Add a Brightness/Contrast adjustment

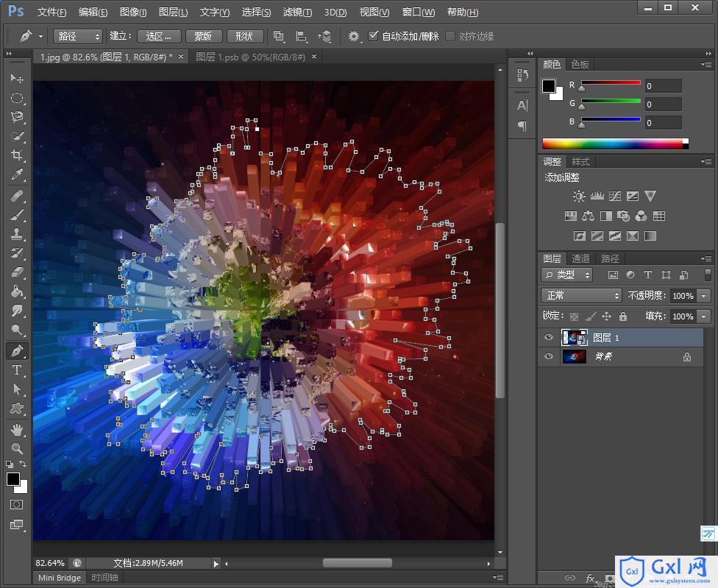578,196
